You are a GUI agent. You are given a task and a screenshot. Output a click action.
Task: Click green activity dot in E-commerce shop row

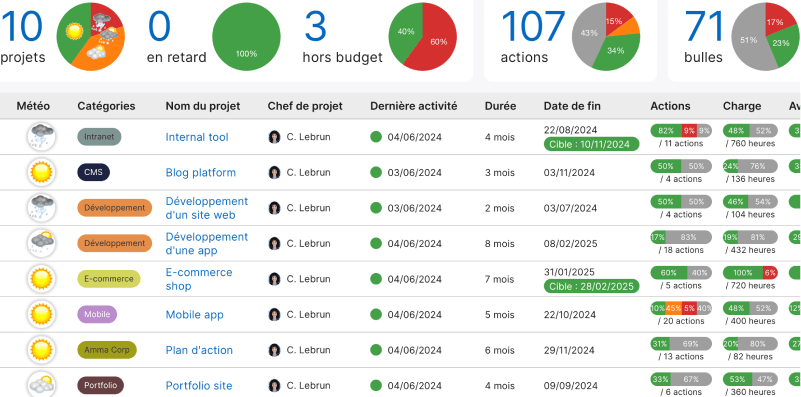(376, 278)
